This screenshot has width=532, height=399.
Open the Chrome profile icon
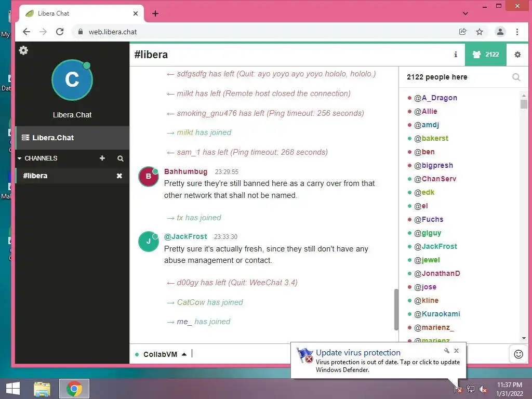pyautogui.click(x=500, y=32)
